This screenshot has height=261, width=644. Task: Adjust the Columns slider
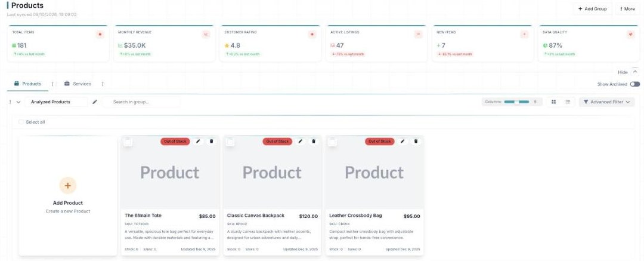(x=516, y=102)
